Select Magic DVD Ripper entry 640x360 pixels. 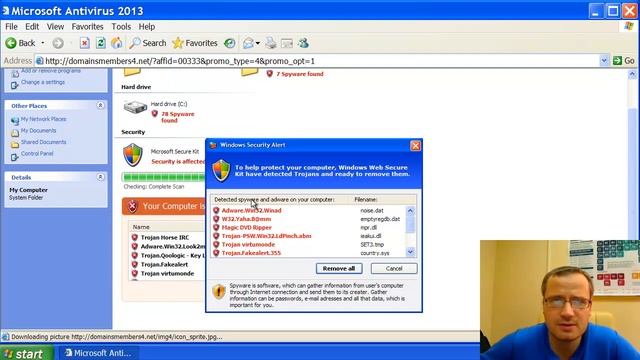coord(247,228)
